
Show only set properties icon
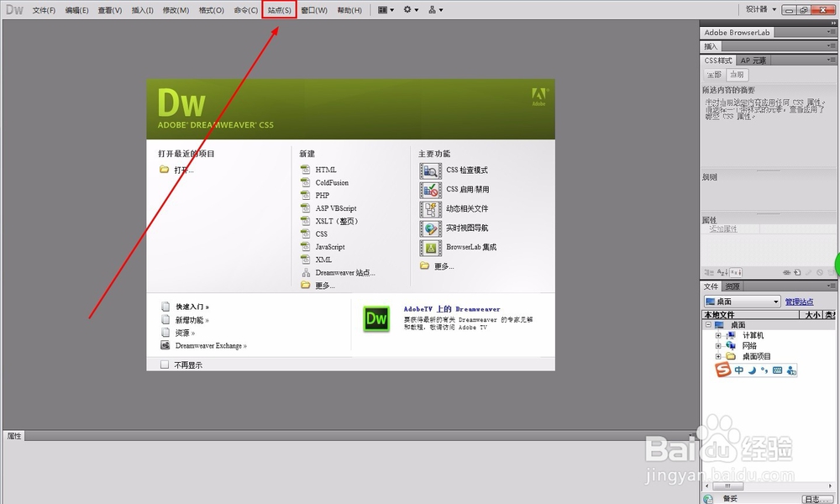(x=736, y=273)
